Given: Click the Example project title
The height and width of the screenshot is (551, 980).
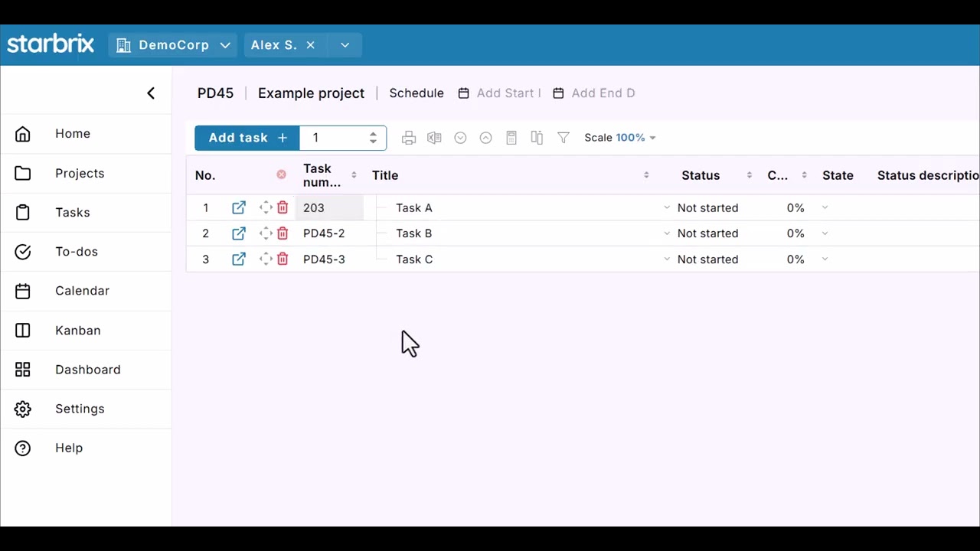Looking at the screenshot, I should pos(311,93).
